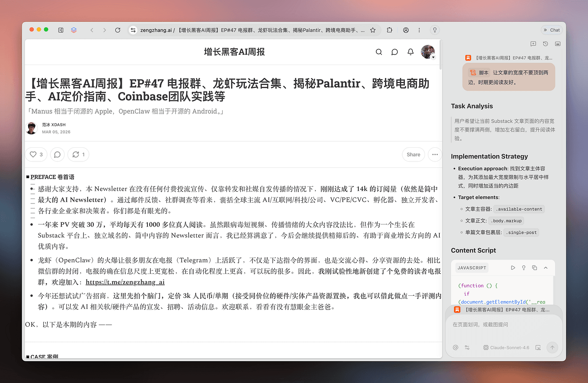The width and height of the screenshot is (588, 383).
Task: Select the .body.markup code tag
Action: point(507,221)
